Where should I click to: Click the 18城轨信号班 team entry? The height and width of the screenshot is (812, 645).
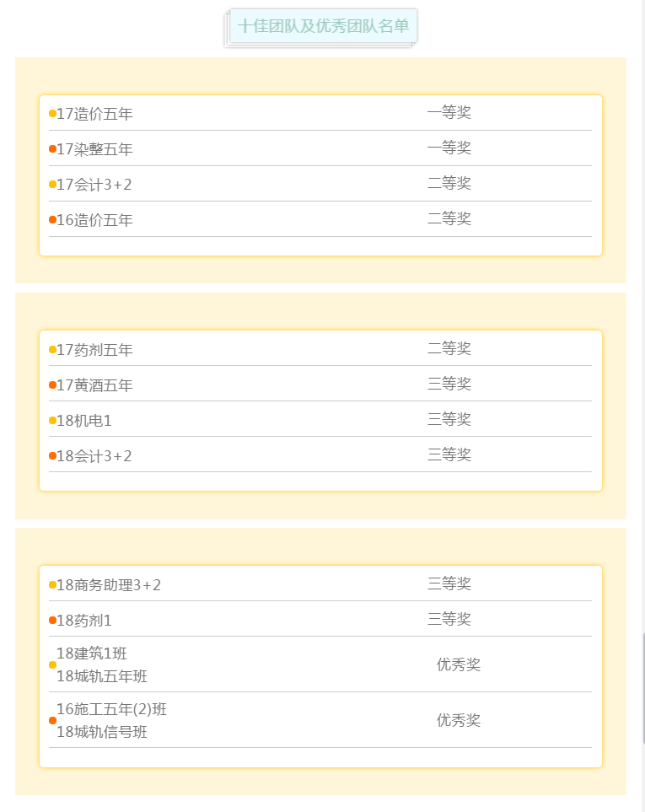point(102,732)
